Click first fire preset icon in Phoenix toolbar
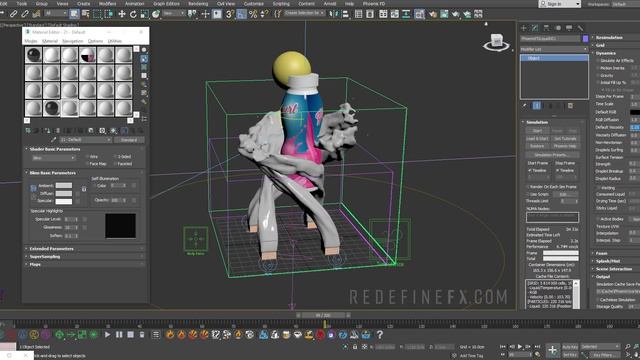This screenshot has height=360, width=640. click(170, 335)
